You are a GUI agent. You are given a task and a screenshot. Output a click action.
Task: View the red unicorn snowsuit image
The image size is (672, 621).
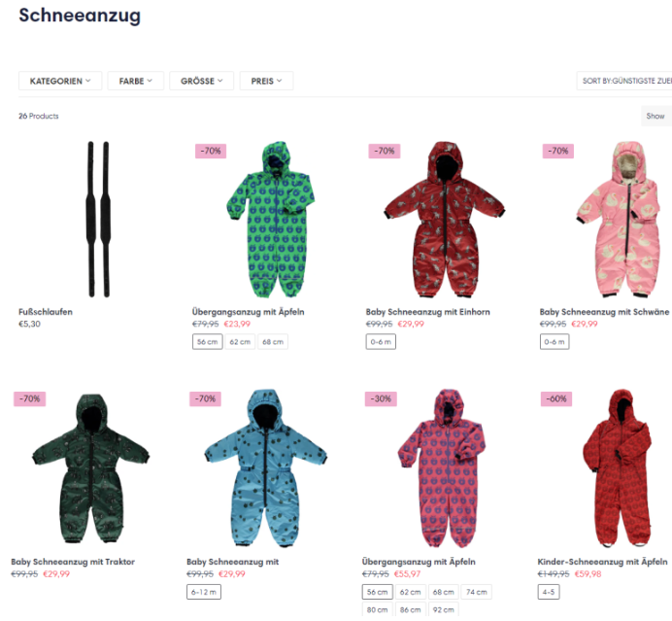[445, 220]
